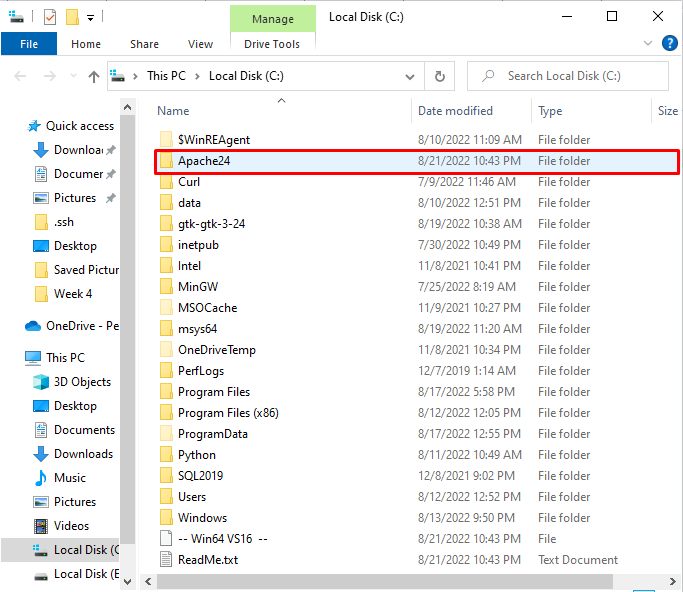Switch to the Home ribbon tab
The height and width of the screenshot is (592, 683).
[86, 44]
